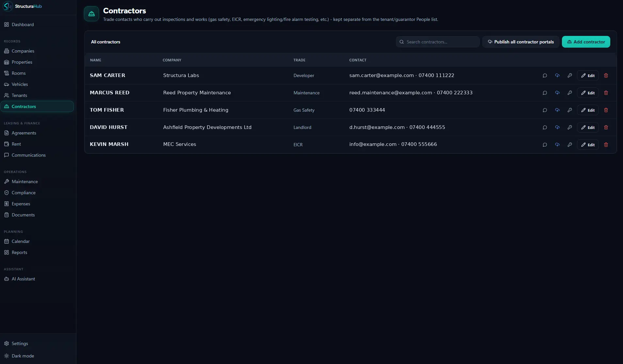623x364 pixels.
Task: Publish portal cloud icon for Sam Carter
Action: [x=557, y=75]
